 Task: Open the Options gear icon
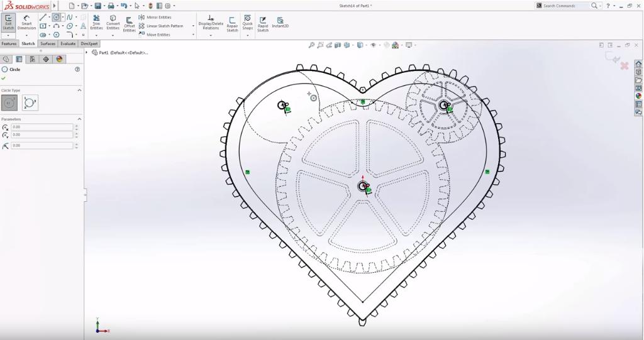pyautogui.click(x=167, y=6)
